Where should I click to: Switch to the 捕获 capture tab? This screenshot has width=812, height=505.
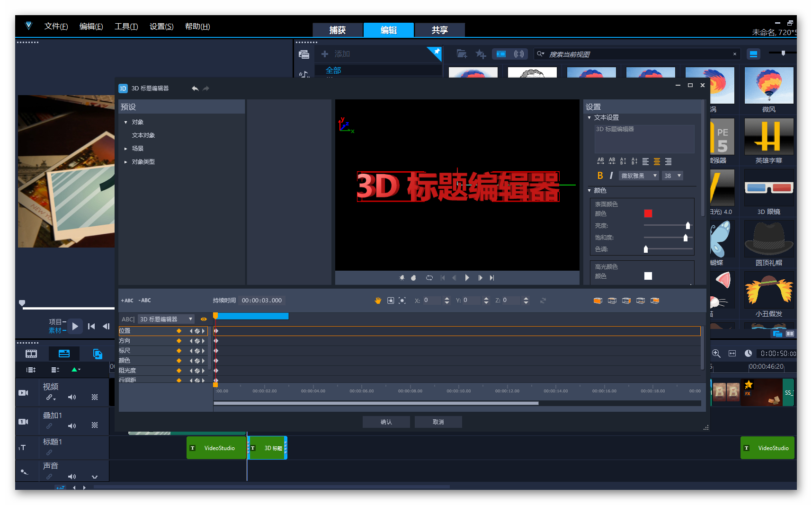338,30
